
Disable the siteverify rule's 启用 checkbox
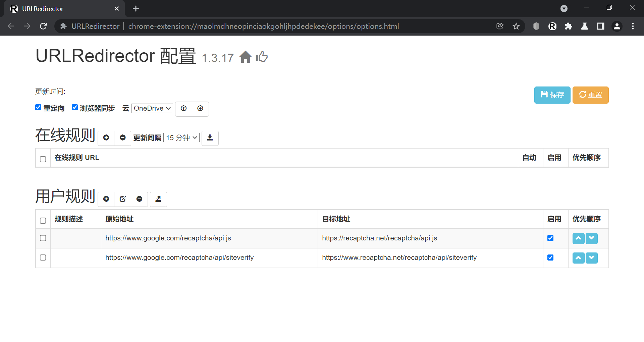[550, 258]
